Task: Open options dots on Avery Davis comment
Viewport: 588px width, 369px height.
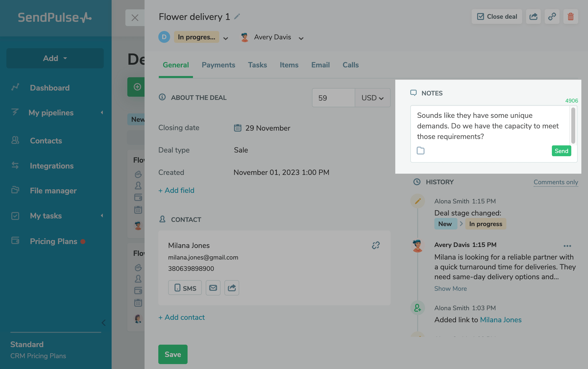Action: point(567,246)
